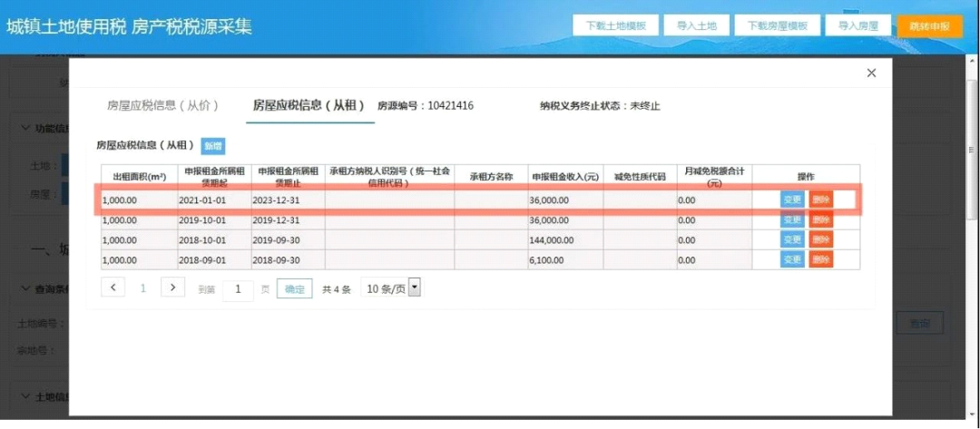Image resolution: width=980 pixels, height=429 pixels.
Task: Click 月减免税额合计(元) column header
Action: (714, 177)
